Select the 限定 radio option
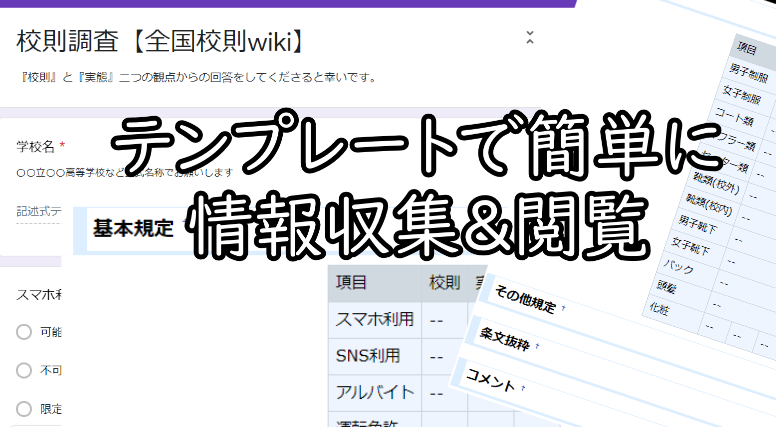The height and width of the screenshot is (427, 776). point(24,408)
